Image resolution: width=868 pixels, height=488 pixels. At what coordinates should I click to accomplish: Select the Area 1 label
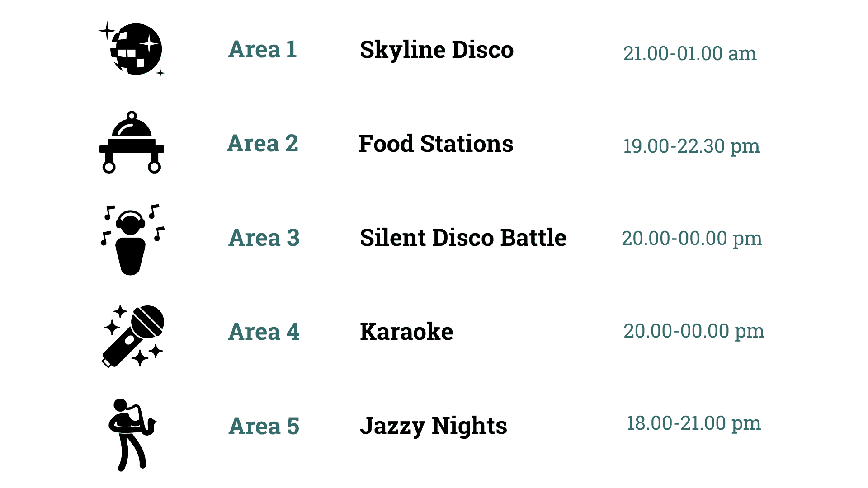point(263,49)
